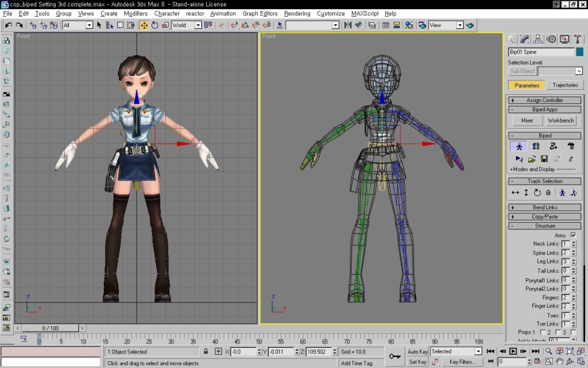This screenshot has height=368, width=588.
Task: Activate the Unlink Selection tool
Action: [43, 25]
